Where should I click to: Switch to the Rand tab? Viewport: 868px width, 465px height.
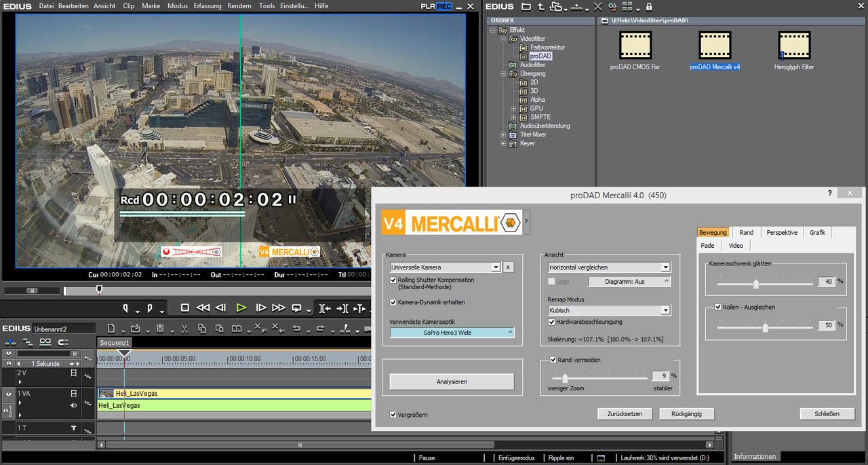tap(746, 232)
